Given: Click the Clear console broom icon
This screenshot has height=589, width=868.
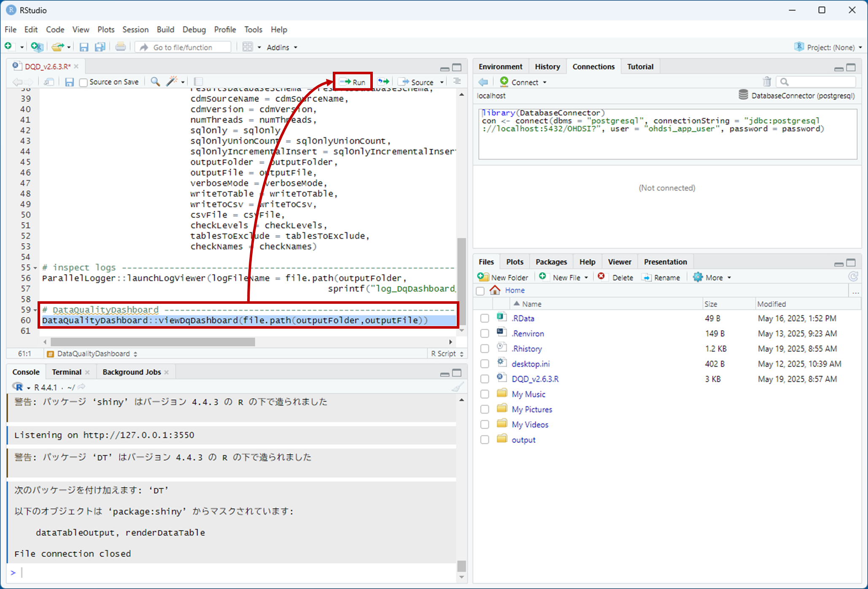Looking at the screenshot, I should [x=458, y=386].
